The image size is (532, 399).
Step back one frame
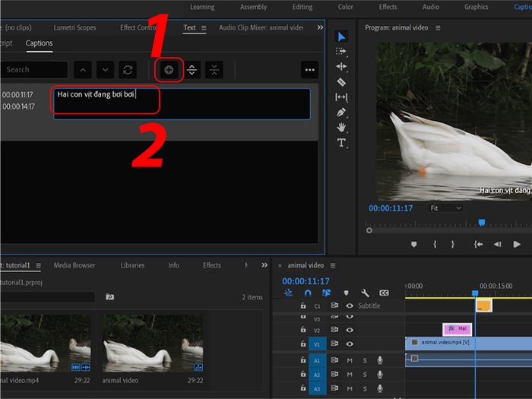click(x=497, y=244)
